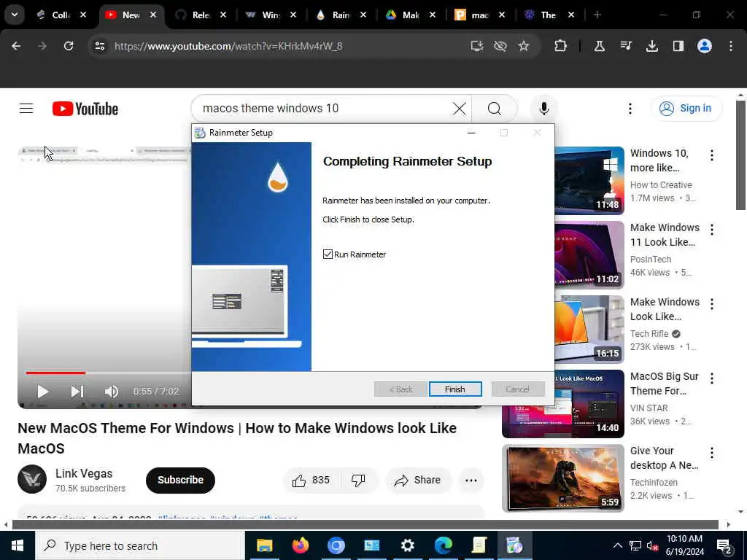The image size is (747, 560).
Task: Open media controls icon in toolbar
Action: pos(626,46)
